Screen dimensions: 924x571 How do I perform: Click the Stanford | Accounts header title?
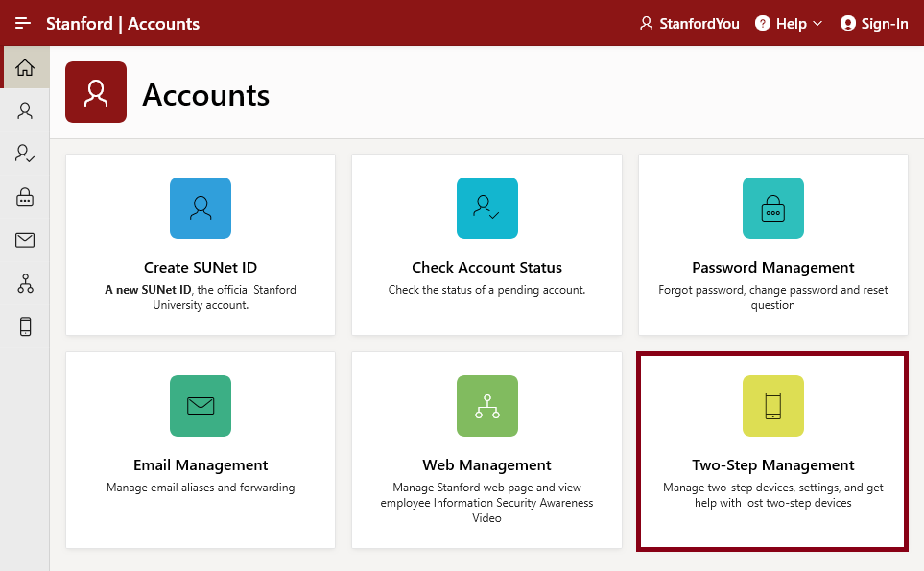pos(123,24)
